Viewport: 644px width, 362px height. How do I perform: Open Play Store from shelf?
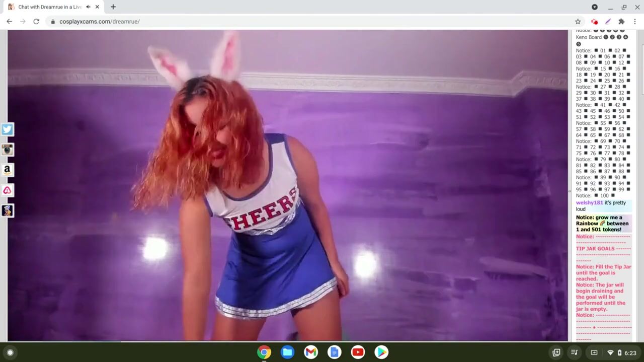point(381,352)
